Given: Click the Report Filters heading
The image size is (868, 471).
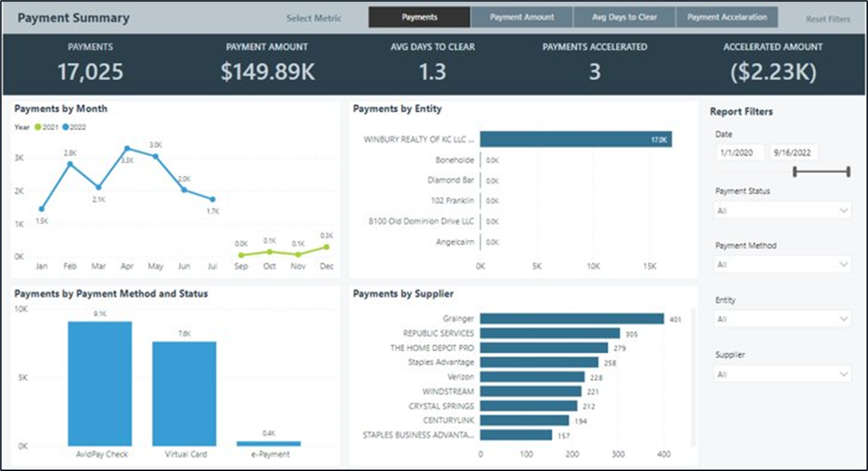Looking at the screenshot, I should tap(741, 111).
